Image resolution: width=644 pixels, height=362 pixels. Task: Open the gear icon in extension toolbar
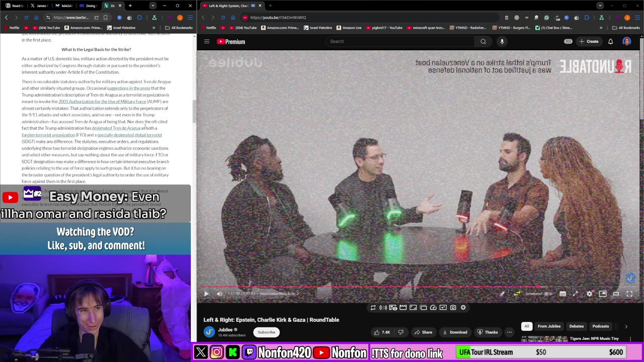(x=463, y=308)
